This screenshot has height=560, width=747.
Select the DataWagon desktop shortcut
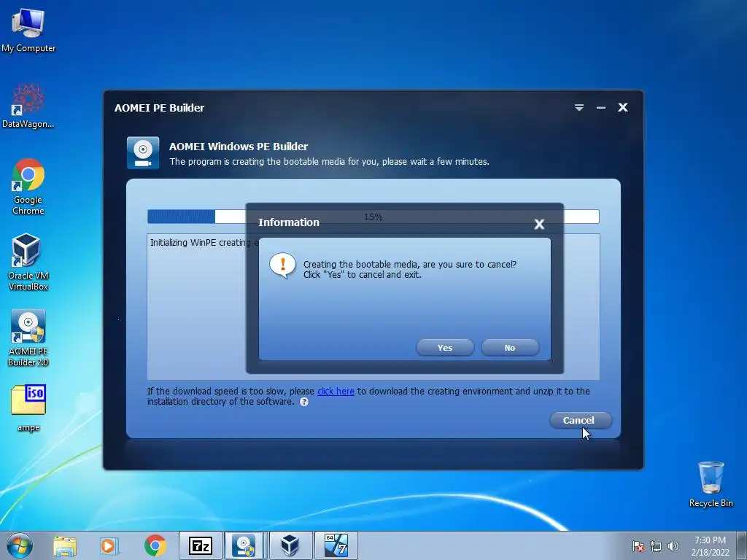[x=28, y=106]
